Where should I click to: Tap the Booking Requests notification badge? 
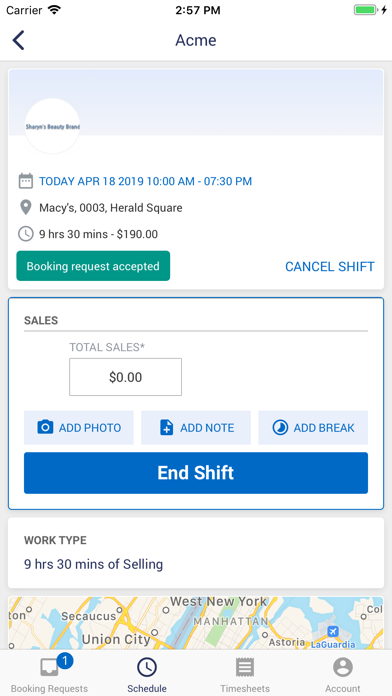click(65, 661)
